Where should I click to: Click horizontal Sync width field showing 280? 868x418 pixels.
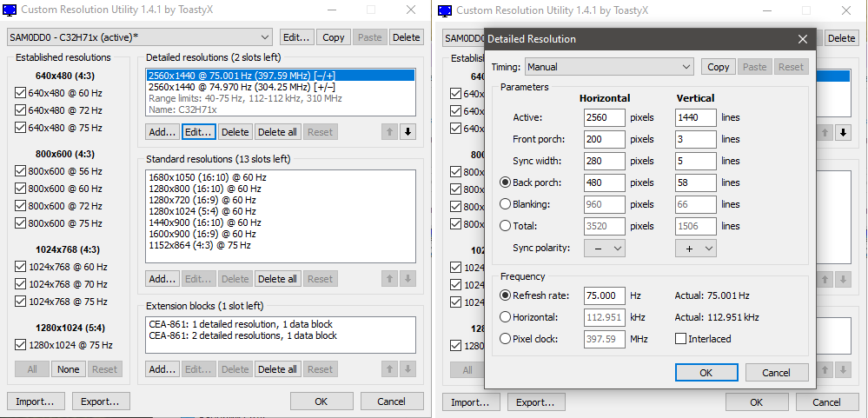(x=605, y=161)
